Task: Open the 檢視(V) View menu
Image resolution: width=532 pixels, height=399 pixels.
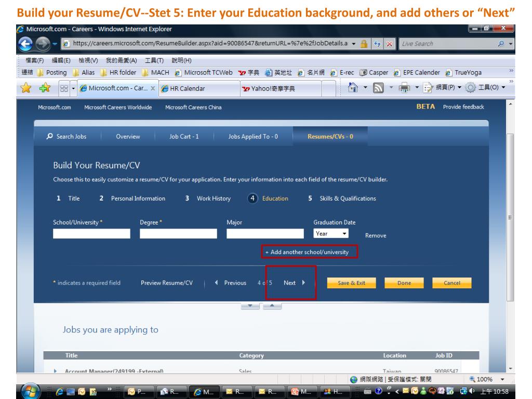Action: [x=88, y=60]
